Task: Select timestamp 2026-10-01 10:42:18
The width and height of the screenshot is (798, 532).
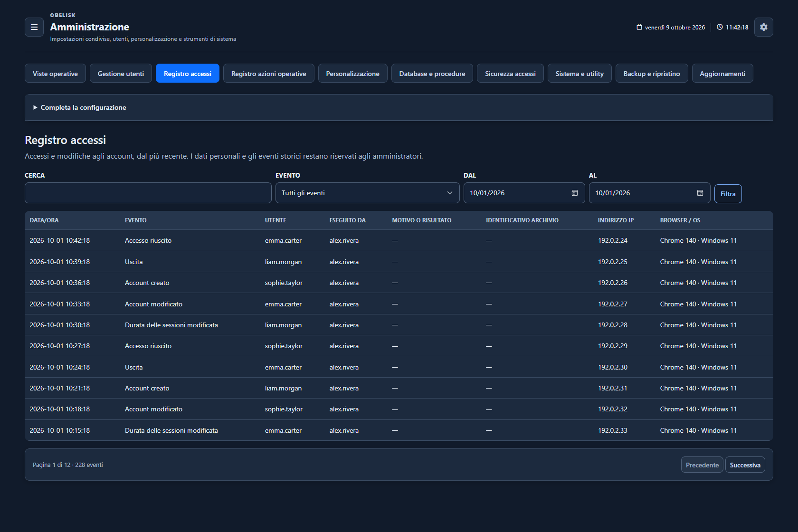Action: 60,240
